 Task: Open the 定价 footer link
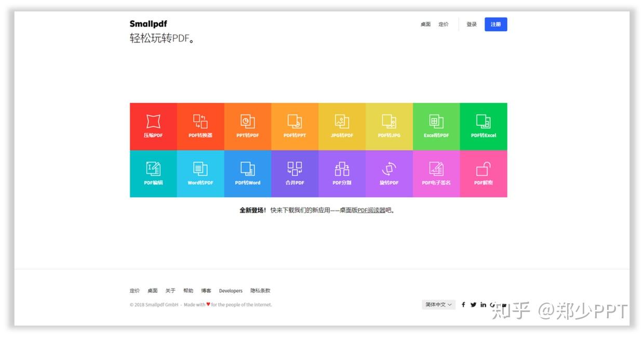(135, 291)
